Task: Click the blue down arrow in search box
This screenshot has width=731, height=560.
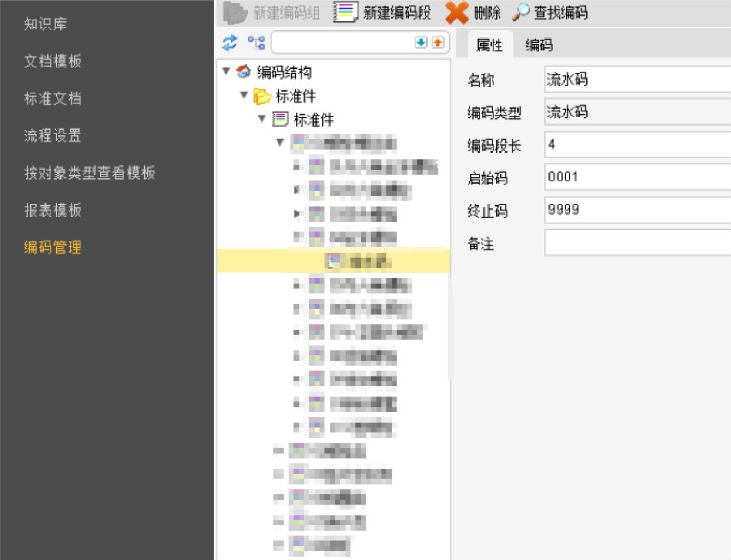Action: 421,43
